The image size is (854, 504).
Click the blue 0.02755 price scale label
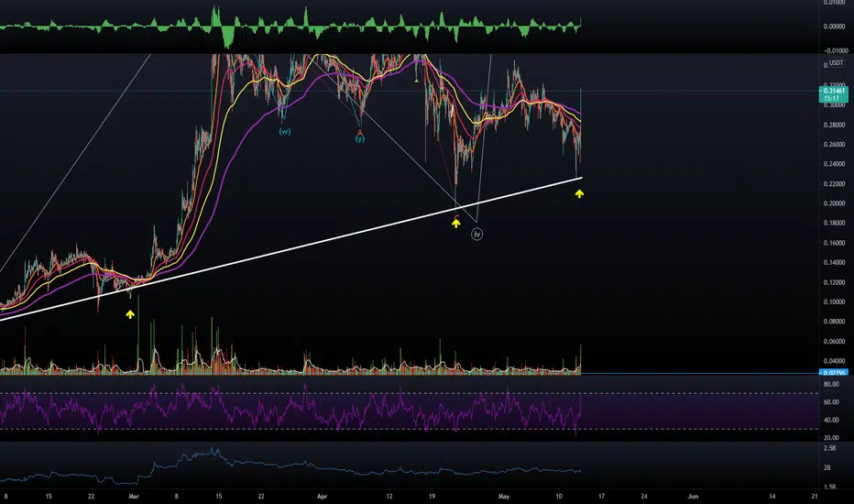(834, 373)
